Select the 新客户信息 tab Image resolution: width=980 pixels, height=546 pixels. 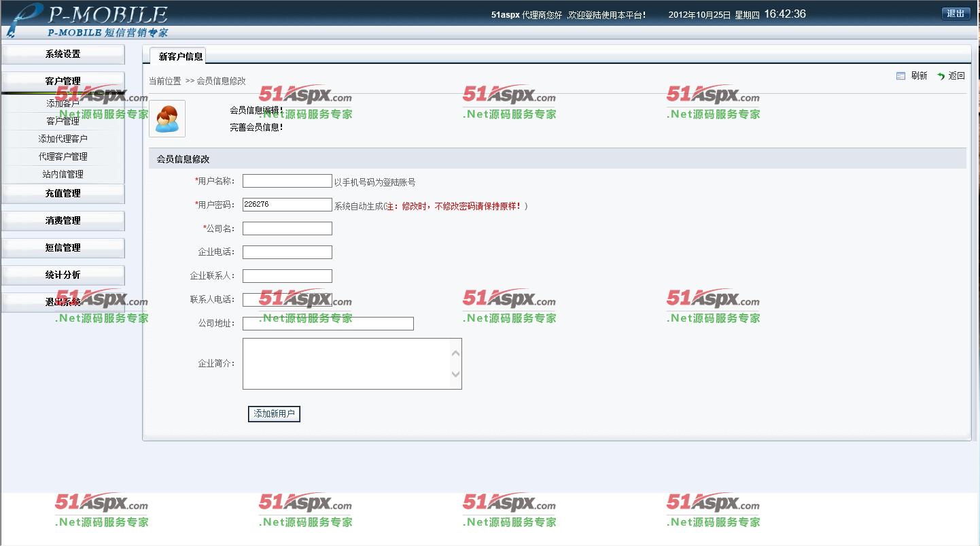(181, 57)
